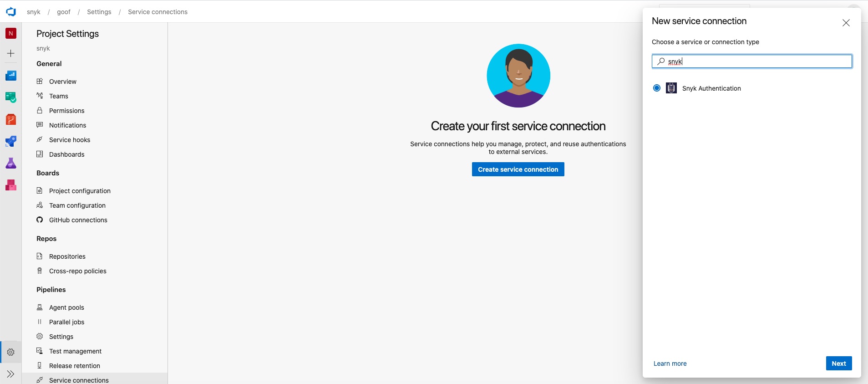Go to goof breadcrumb
This screenshot has height=384, width=868.
click(x=64, y=12)
